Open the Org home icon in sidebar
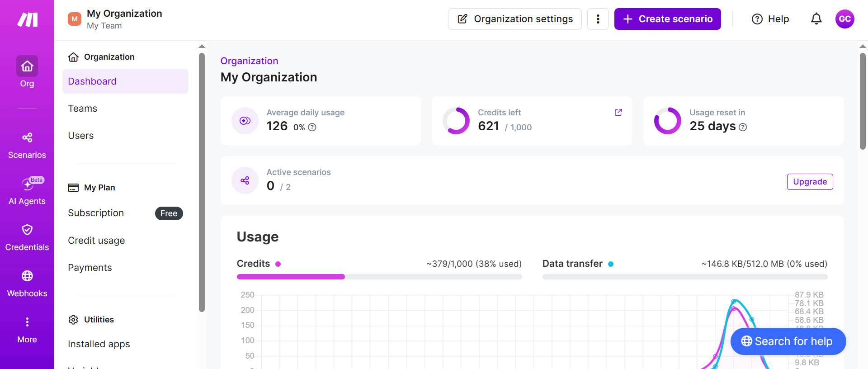The width and height of the screenshot is (868, 369). [x=27, y=66]
